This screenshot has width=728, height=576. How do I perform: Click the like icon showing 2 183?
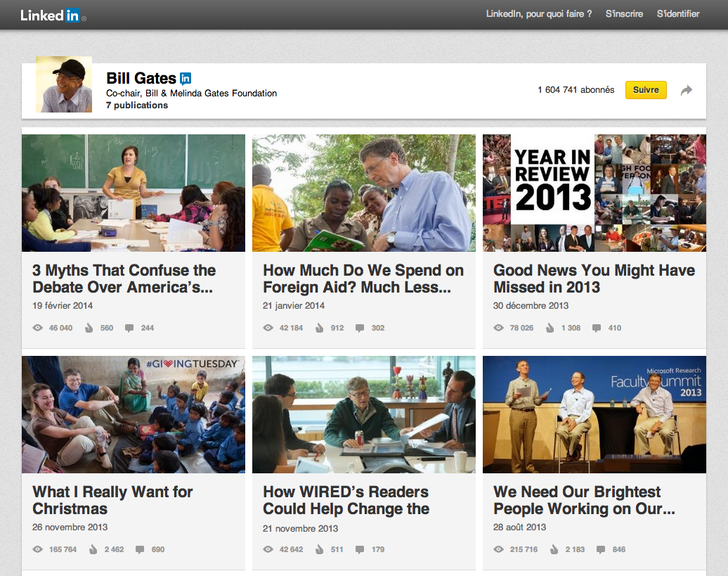pyautogui.click(x=554, y=549)
